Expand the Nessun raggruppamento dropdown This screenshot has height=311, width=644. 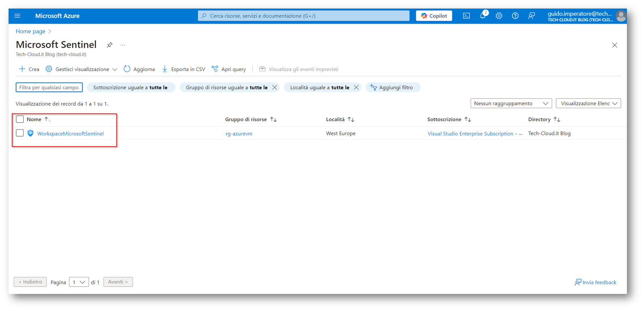tap(511, 103)
